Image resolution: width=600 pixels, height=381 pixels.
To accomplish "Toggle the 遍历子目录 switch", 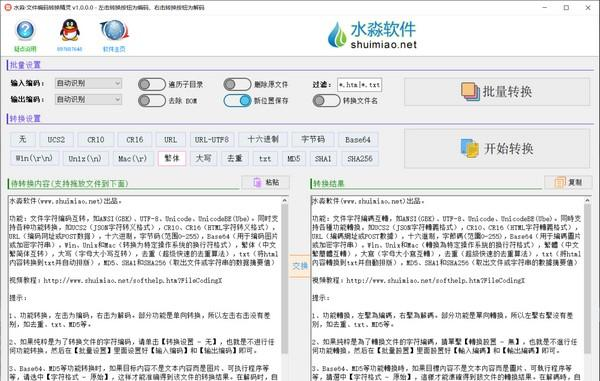I will tap(152, 84).
